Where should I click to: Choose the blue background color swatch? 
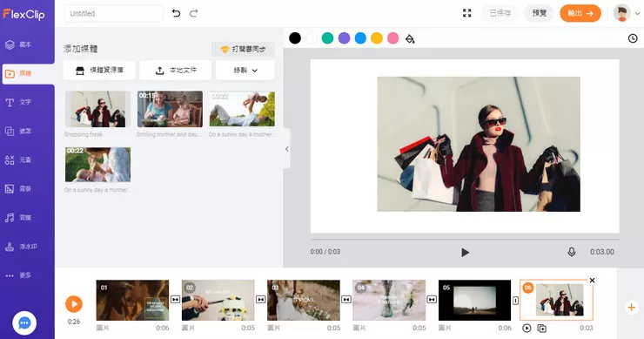[360, 38]
